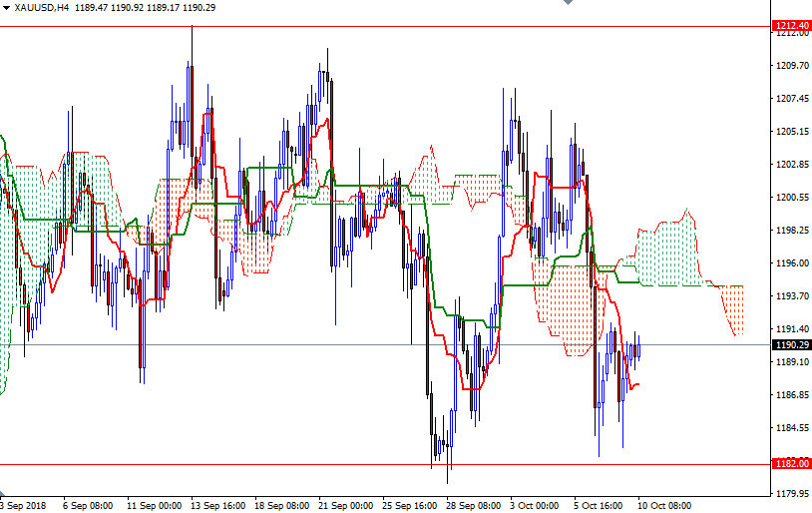The image size is (812, 513).
Task: Click the 10 Oct 08:00 time label
Action: tap(662, 506)
